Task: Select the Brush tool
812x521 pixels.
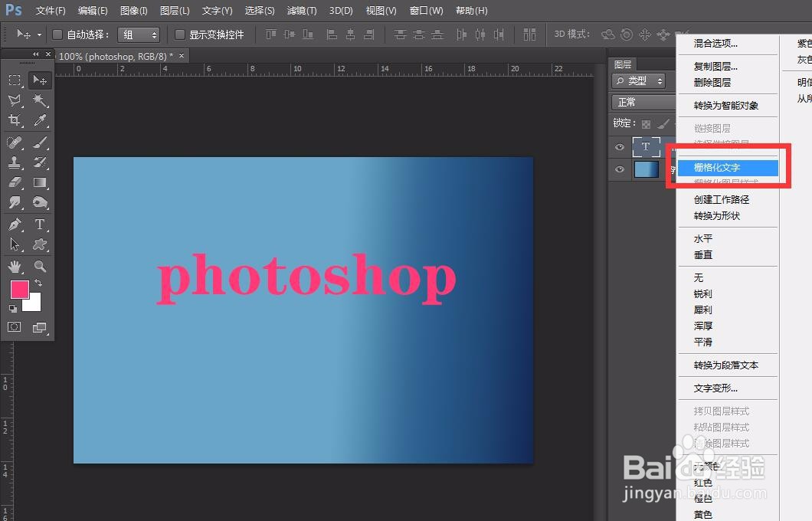Action: coord(39,142)
